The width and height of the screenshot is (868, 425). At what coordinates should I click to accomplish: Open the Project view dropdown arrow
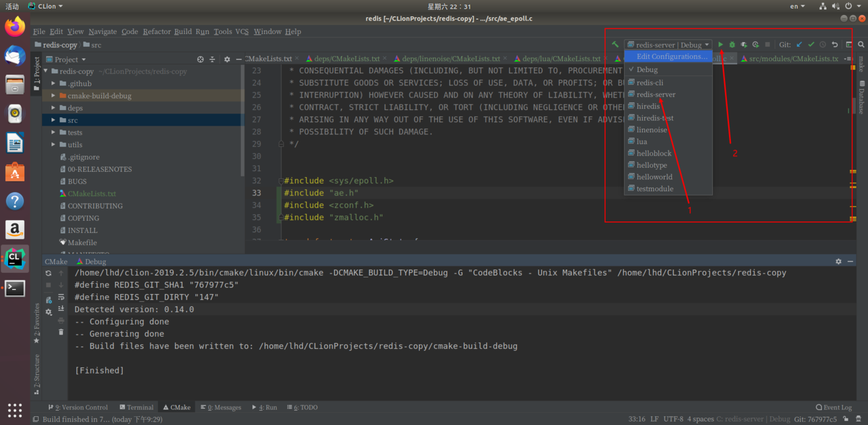[x=83, y=60]
